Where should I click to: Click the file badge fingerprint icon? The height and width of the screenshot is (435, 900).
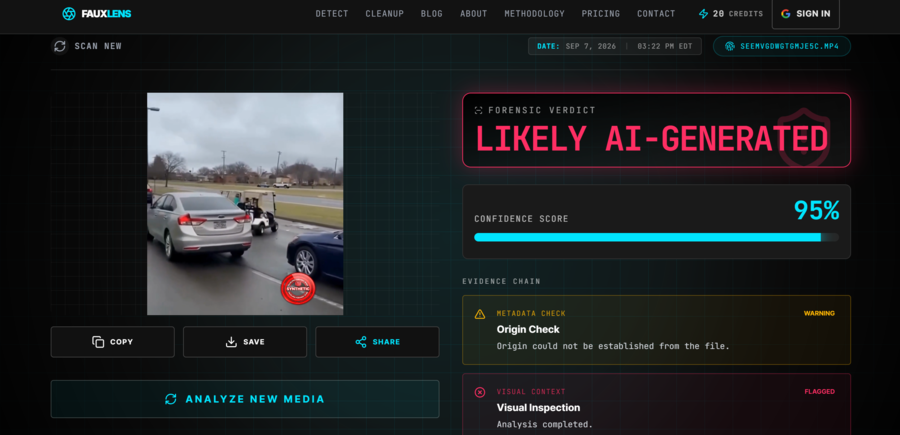pos(730,46)
